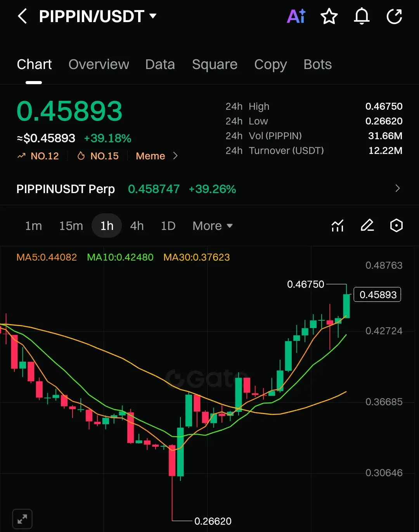Open the chart indicators icon
The image size is (419, 532).
pyautogui.click(x=338, y=225)
